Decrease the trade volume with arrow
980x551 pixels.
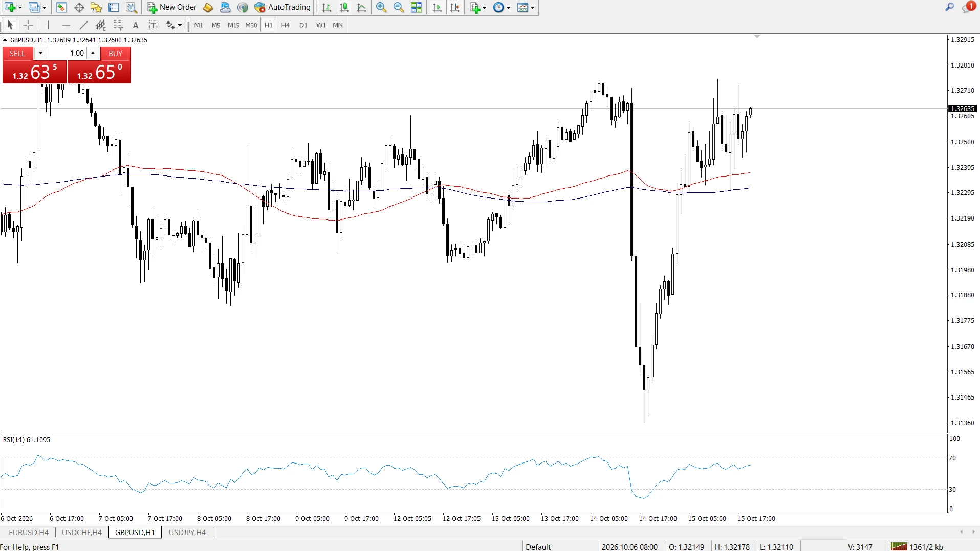pos(40,53)
